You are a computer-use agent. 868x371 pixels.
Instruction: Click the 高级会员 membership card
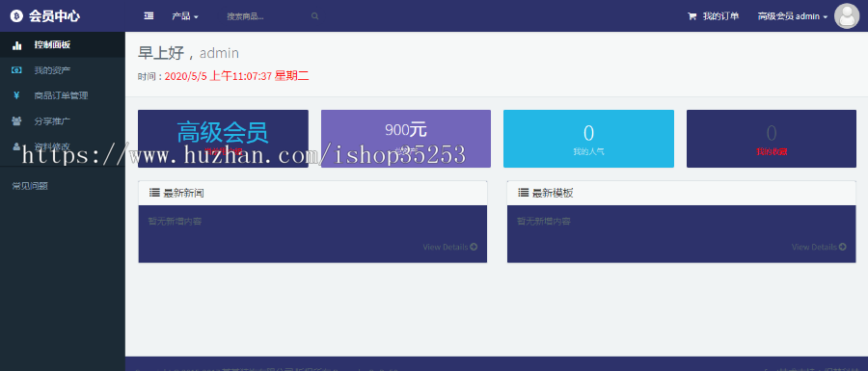coord(223,138)
